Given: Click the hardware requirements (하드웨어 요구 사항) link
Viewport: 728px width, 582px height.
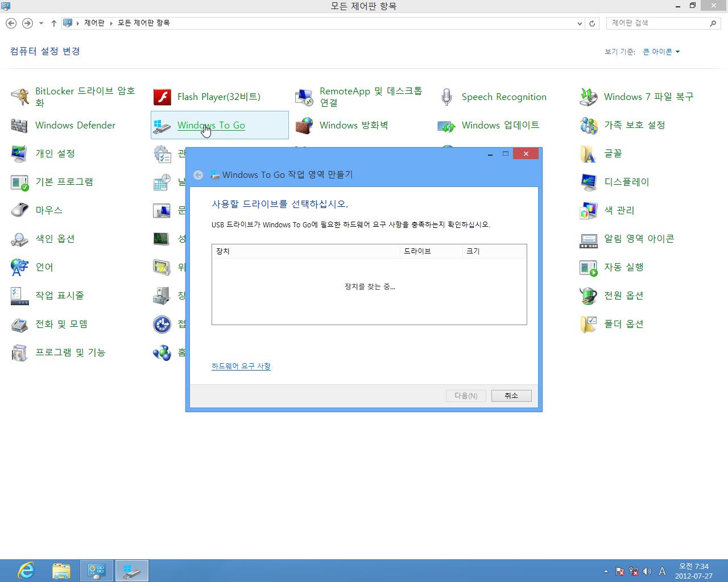Looking at the screenshot, I should tap(241, 366).
